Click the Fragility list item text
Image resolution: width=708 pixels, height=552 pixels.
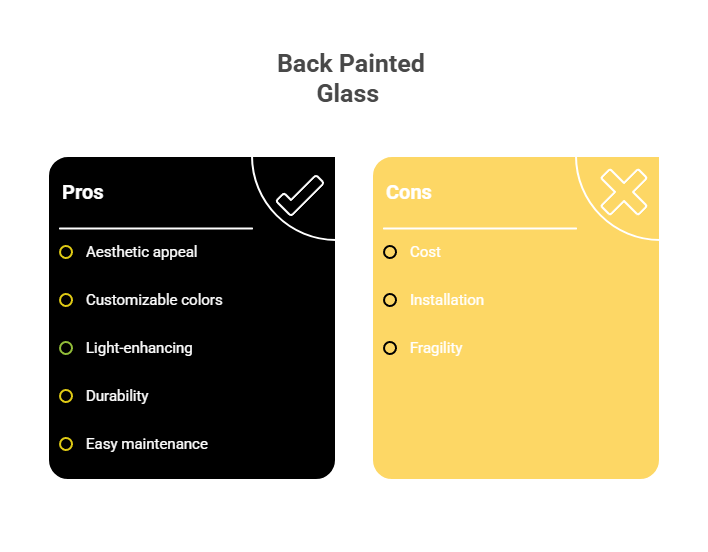click(x=436, y=348)
